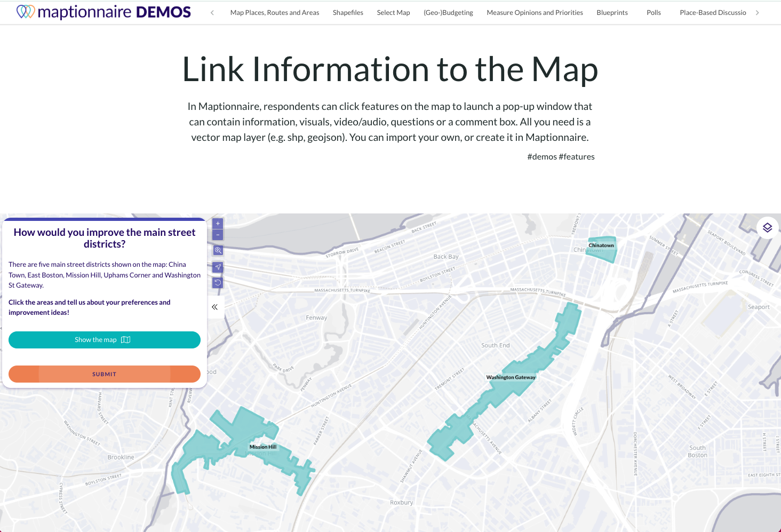Open the Shapefiles tab
Viewport: 781px width, 532px height.
[x=348, y=12]
